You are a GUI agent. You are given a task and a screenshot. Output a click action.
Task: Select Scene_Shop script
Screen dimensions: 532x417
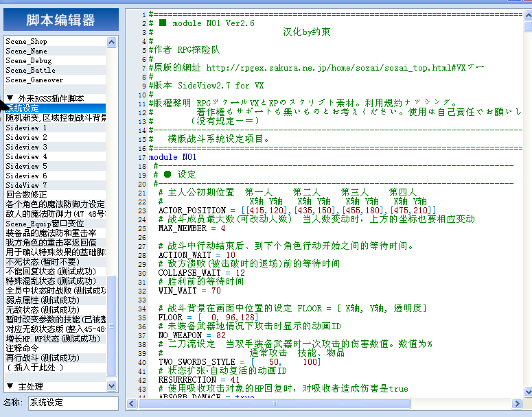(x=56, y=41)
